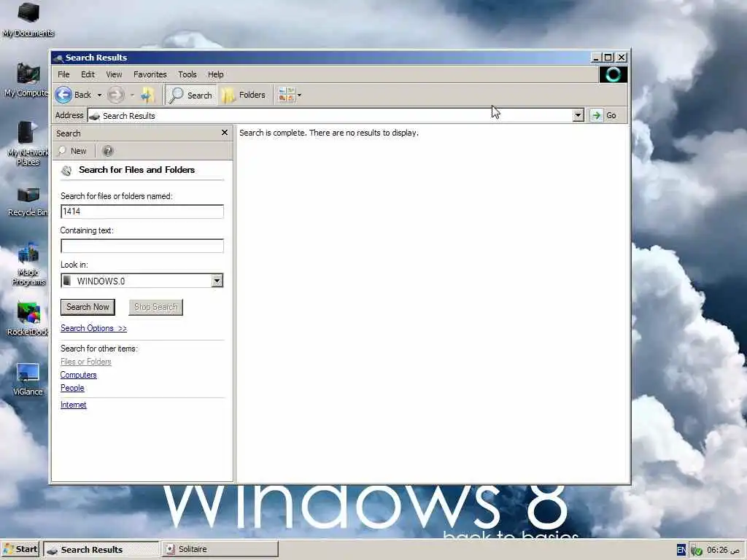The width and height of the screenshot is (747, 560).
Task: Open the Help menu
Action: (215, 74)
